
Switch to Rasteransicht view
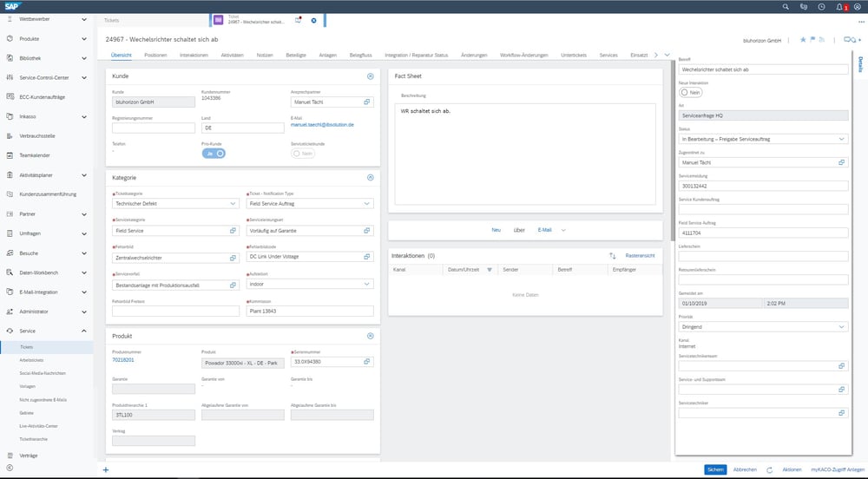[x=640, y=255]
